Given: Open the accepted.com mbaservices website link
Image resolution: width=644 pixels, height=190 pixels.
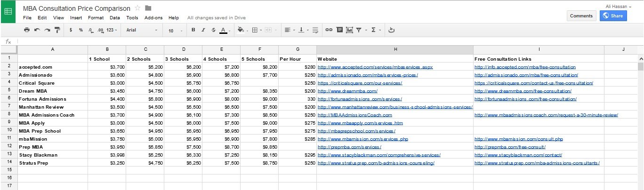Looking at the screenshot, I should click(x=375, y=67).
